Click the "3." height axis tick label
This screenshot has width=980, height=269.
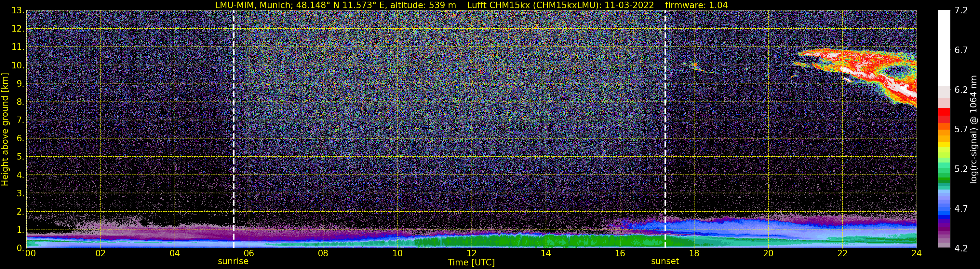(x=20, y=193)
